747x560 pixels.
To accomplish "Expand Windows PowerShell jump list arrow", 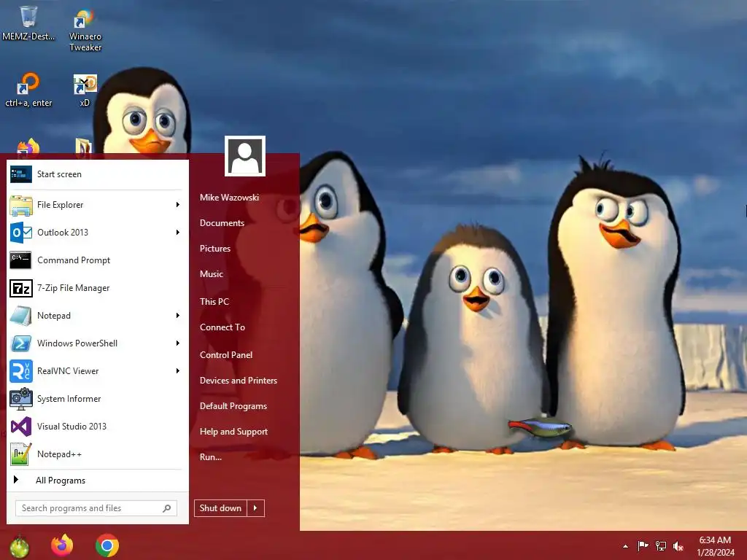I will click(x=178, y=343).
